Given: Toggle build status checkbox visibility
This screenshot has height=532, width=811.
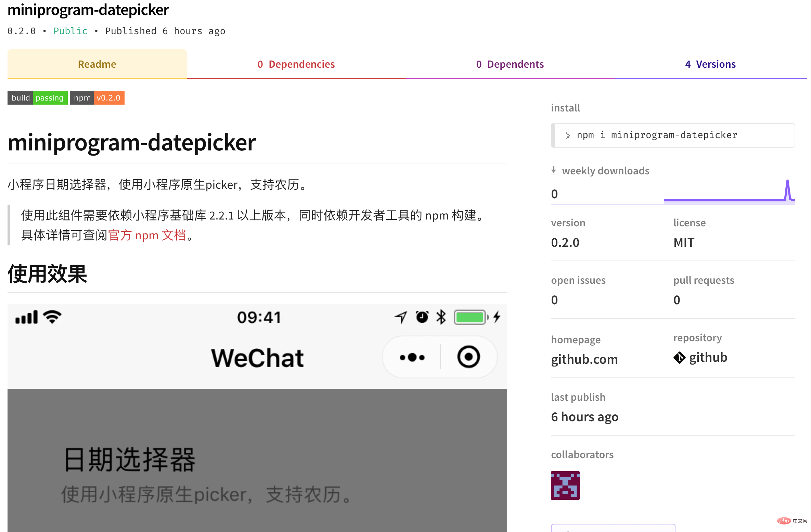Looking at the screenshot, I should [x=36, y=97].
